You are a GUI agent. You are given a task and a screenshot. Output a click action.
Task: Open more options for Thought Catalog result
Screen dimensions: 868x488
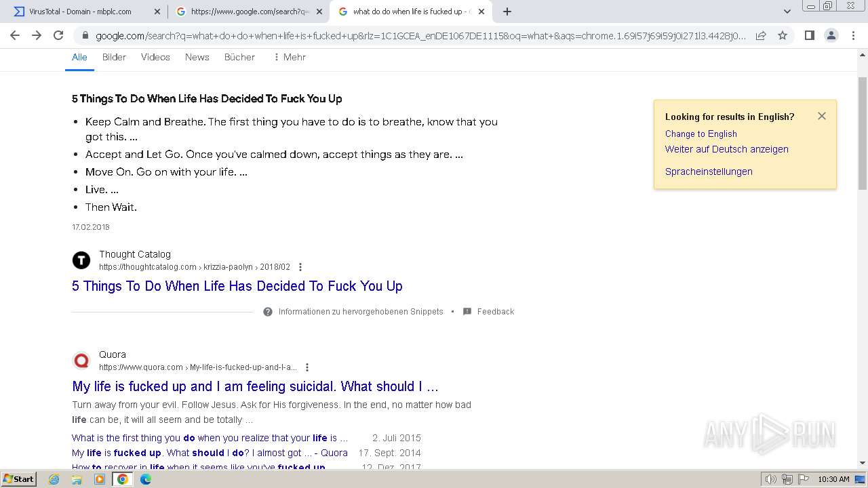(300, 267)
